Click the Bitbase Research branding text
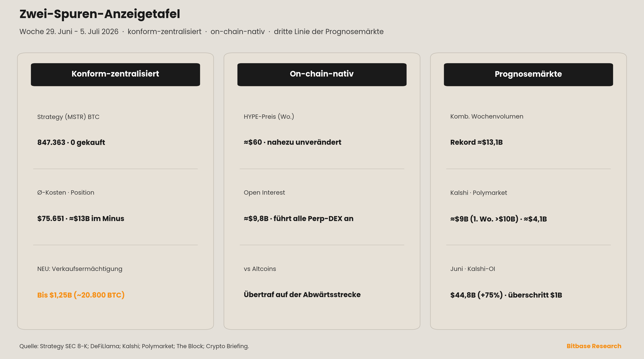This screenshot has height=359, width=644. coord(594,346)
